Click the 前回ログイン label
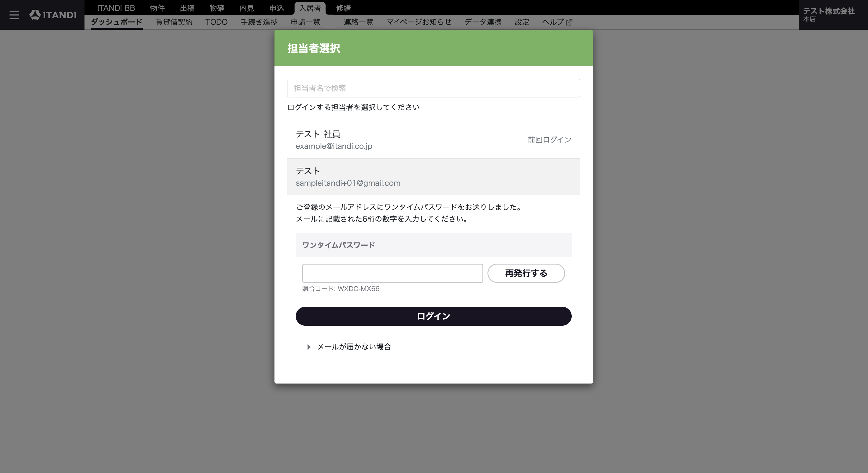This screenshot has height=473, width=868. pos(549,140)
